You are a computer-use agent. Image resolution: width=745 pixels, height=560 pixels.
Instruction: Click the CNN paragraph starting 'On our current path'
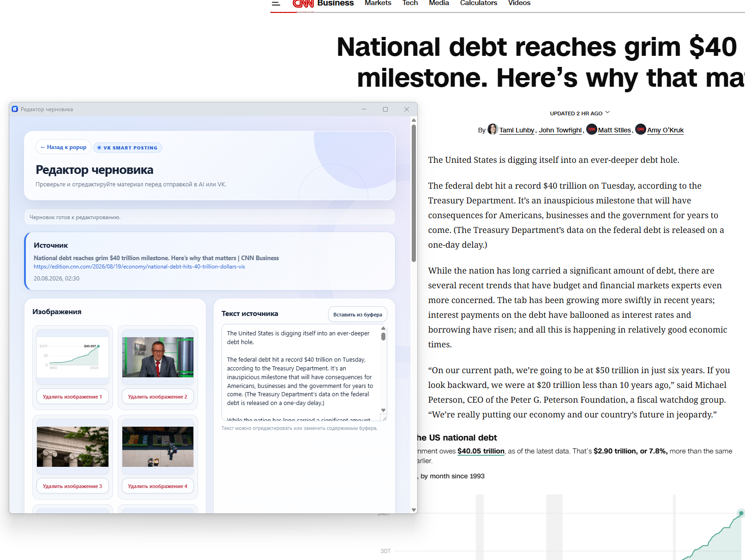click(579, 393)
